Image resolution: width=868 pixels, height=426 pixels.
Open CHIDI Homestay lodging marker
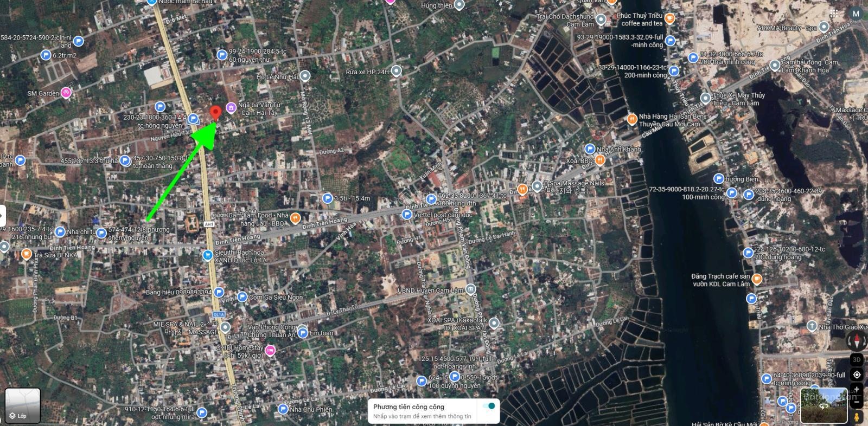pyautogui.click(x=270, y=351)
